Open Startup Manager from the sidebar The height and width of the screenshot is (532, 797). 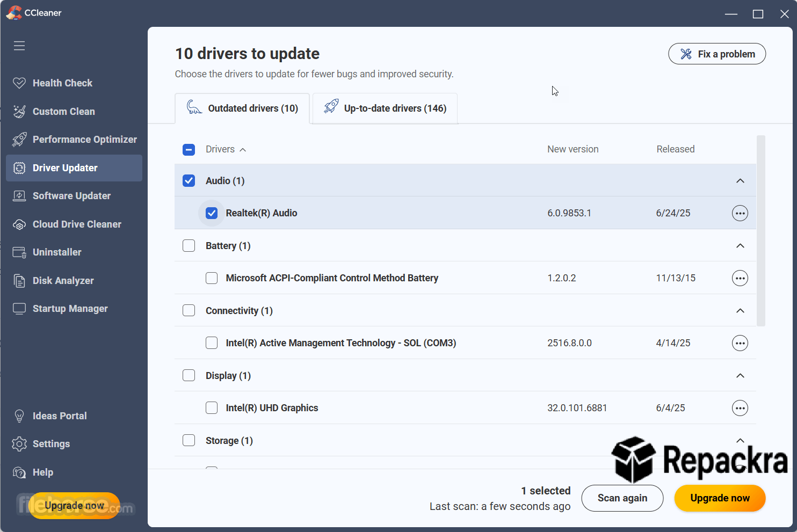pyautogui.click(x=74, y=309)
